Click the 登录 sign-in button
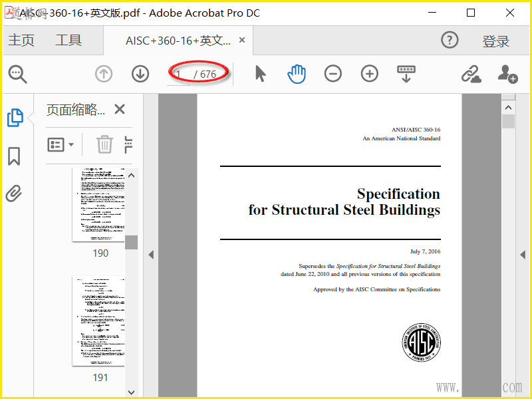This screenshot has height=399, width=532. tap(495, 41)
